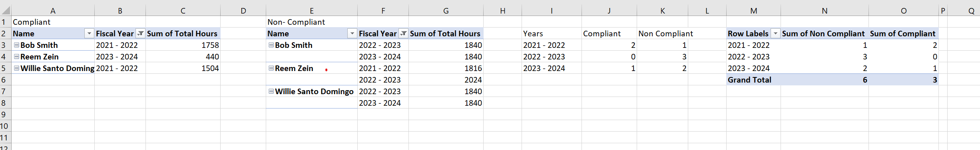Select Grand Total value 6

(x=825, y=80)
